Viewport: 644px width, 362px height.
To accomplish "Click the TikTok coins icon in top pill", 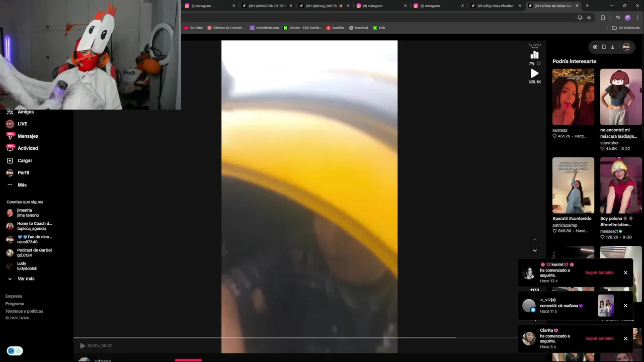I will (x=595, y=47).
